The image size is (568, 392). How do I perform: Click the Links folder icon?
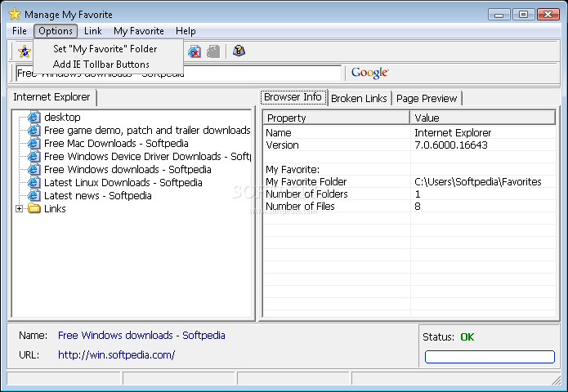(x=34, y=208)
